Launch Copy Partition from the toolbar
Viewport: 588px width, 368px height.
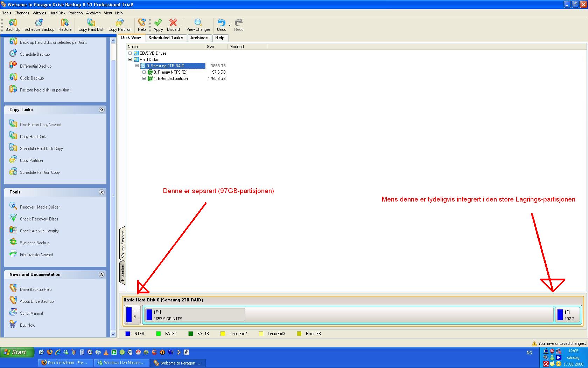pyautogui.click(x=120, y=25)
